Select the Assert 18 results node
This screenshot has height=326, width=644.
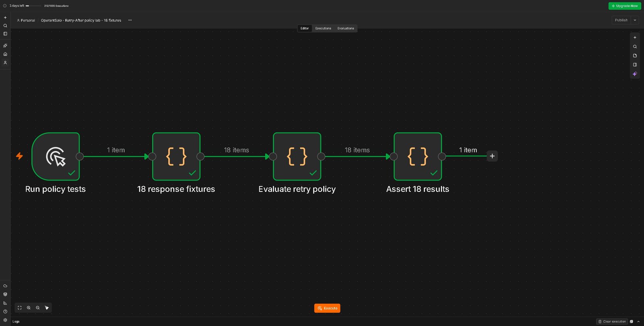pos(418,156)
